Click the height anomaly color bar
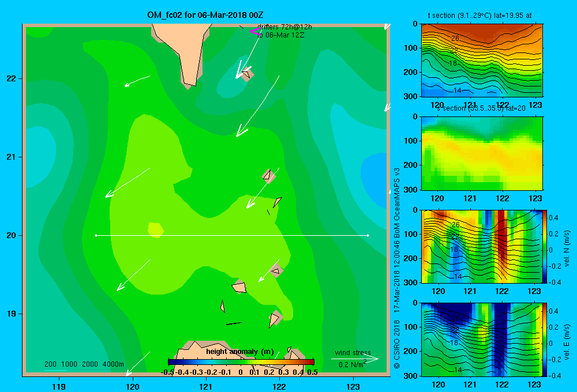The width and height of the screenshot is (577, 392). (241, 362)
